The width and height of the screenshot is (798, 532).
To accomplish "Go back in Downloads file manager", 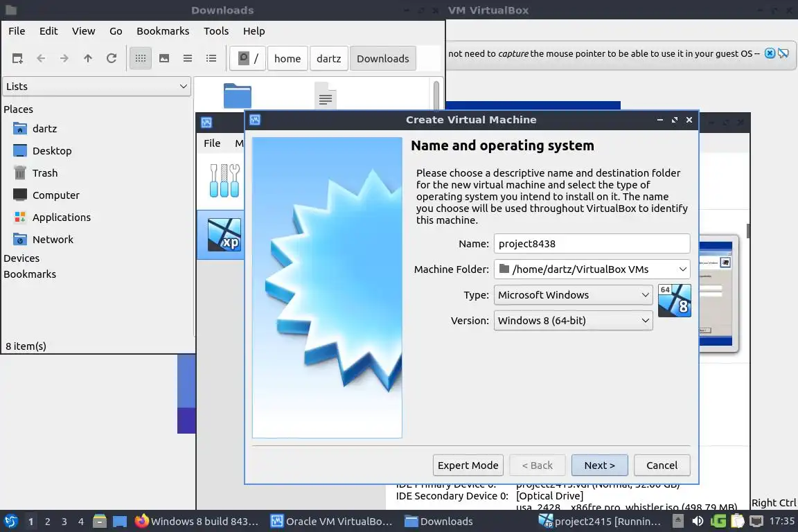I will [42, 59].
